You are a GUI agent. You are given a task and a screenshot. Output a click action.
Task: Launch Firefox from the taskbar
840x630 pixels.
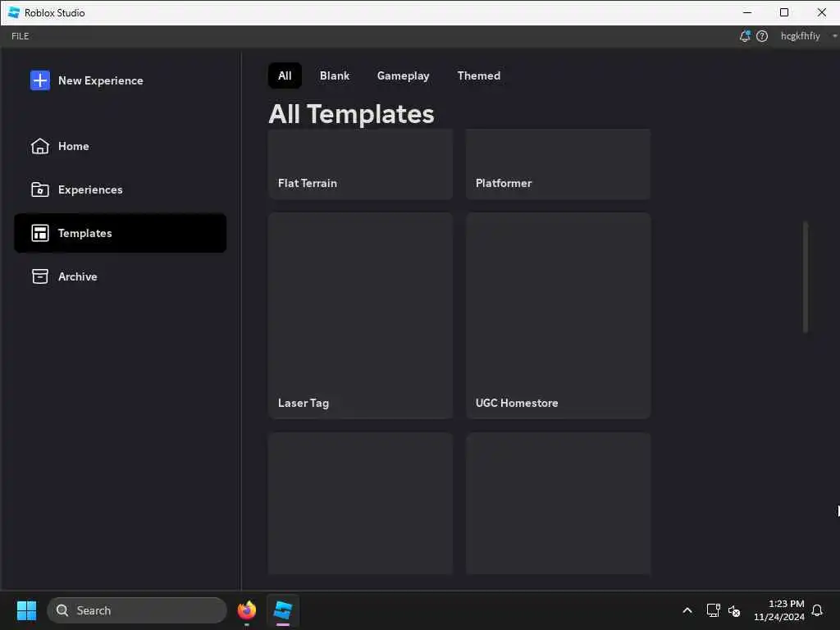(247, 610)
